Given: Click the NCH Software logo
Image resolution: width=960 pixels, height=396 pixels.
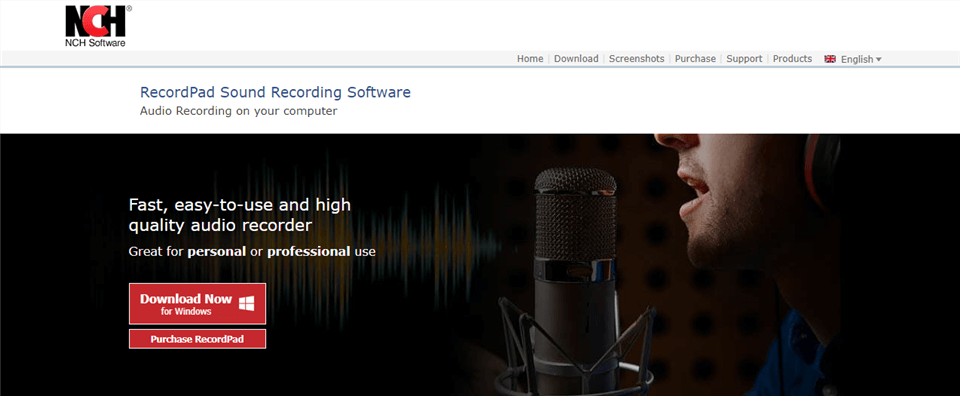Looking at the screenshot, I should [98, 26].
